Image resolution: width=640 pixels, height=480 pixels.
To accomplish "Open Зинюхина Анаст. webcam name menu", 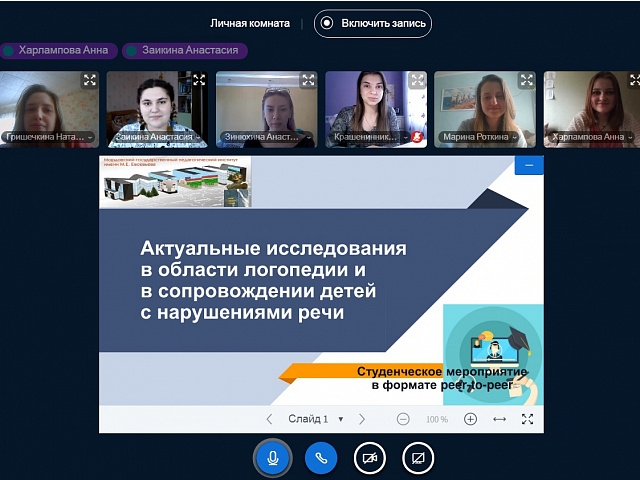I will click(x=266, y=137).
